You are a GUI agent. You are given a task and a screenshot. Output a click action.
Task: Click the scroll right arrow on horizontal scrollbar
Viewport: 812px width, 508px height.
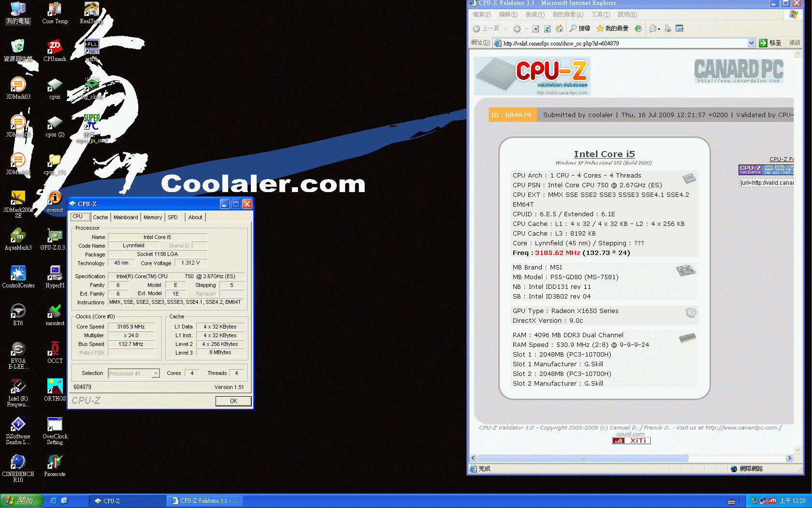[x=789, y=458]
